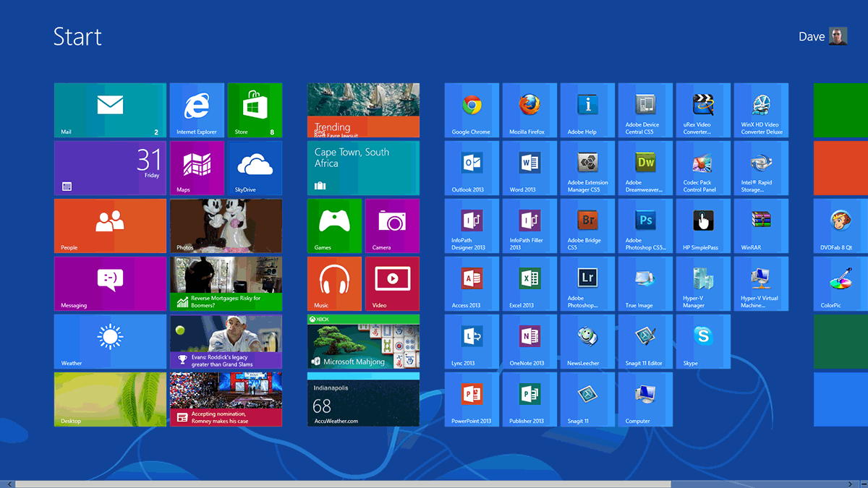This screenshot has width=868, height=488.
Task: Open the Adobe Photoshop Lightroom tile with Lr icon
Action: [x=587, y=283]
